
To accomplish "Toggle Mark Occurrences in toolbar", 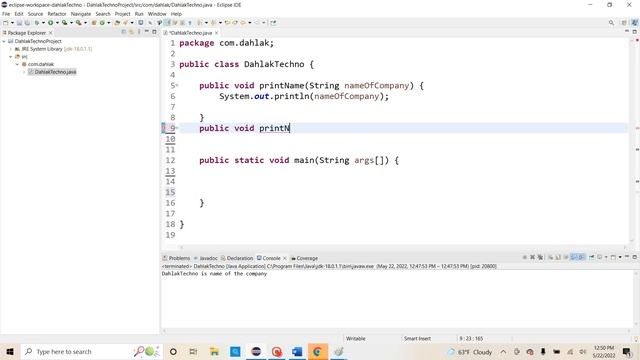I will (167, 23).
